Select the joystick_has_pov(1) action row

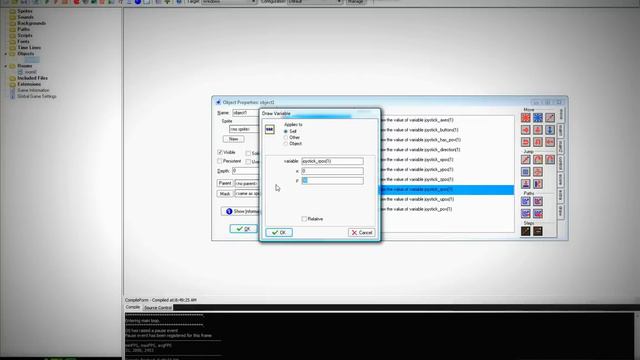[x=446, y=140]
